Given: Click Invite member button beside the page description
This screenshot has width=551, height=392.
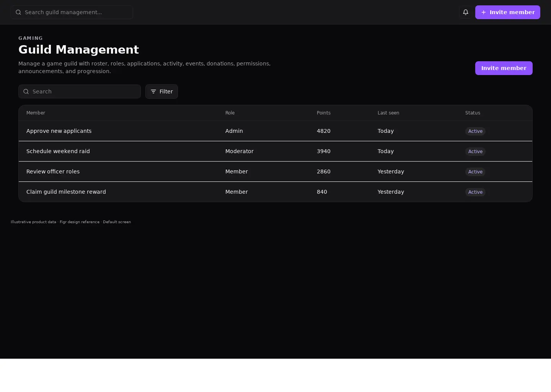Looking at the screenshot, I should tap(504, 68).
